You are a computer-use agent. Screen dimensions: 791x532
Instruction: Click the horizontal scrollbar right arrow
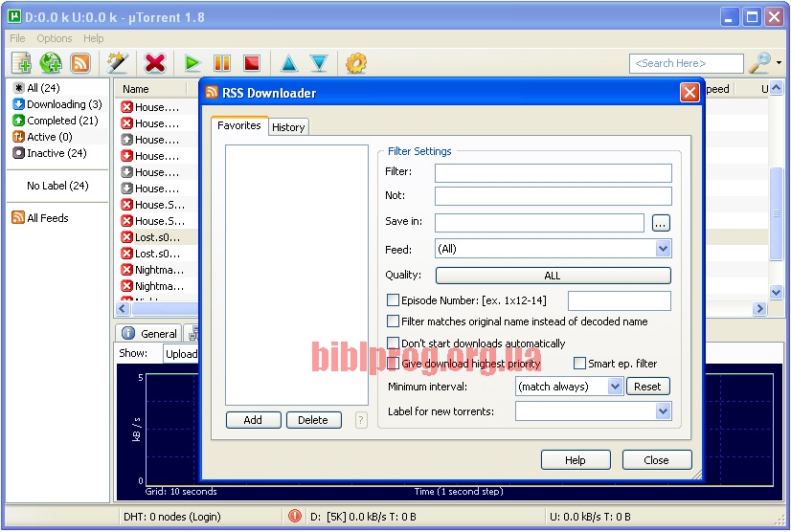[x=759, y=308]
